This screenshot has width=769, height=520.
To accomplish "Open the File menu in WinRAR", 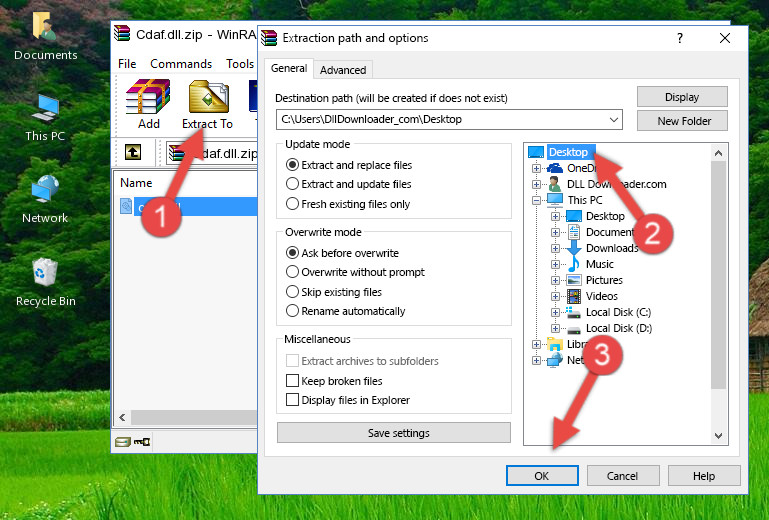I will pyautogui.click(x=127, y=64).
